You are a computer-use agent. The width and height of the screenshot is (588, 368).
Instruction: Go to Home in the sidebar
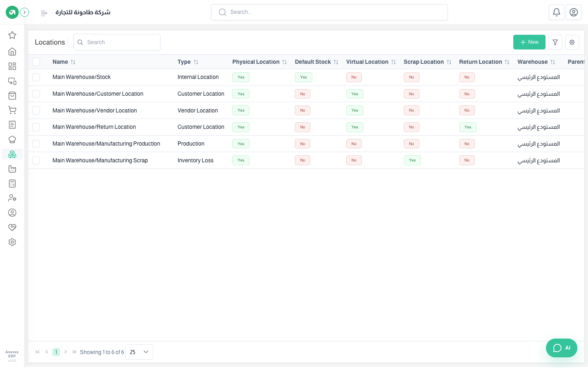pyautogui.click(x=12, y=52)
